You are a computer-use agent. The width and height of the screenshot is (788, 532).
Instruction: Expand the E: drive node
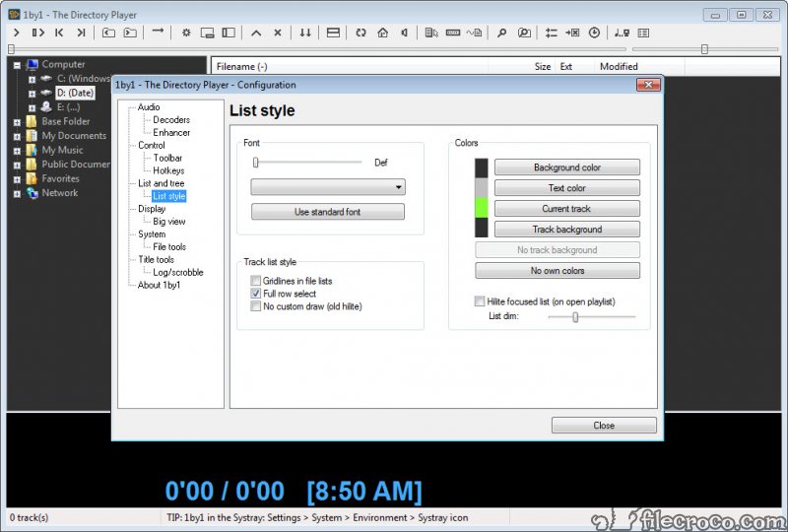[32, 107]
